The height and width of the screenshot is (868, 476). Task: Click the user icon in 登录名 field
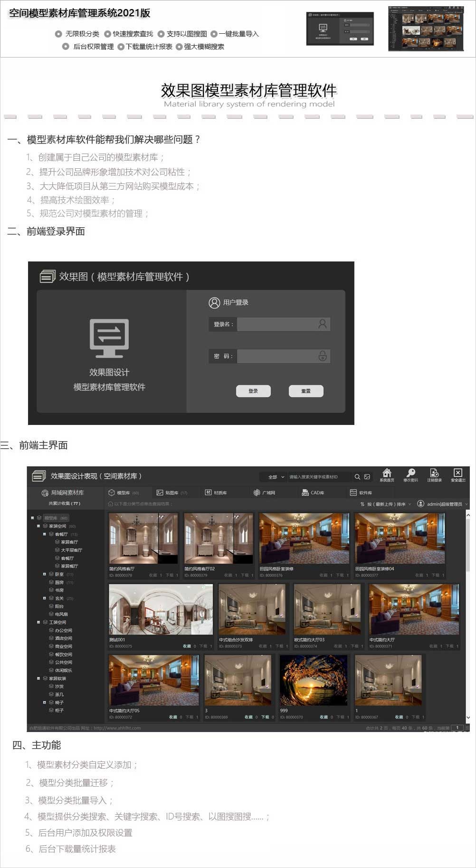tap(322, 324)
